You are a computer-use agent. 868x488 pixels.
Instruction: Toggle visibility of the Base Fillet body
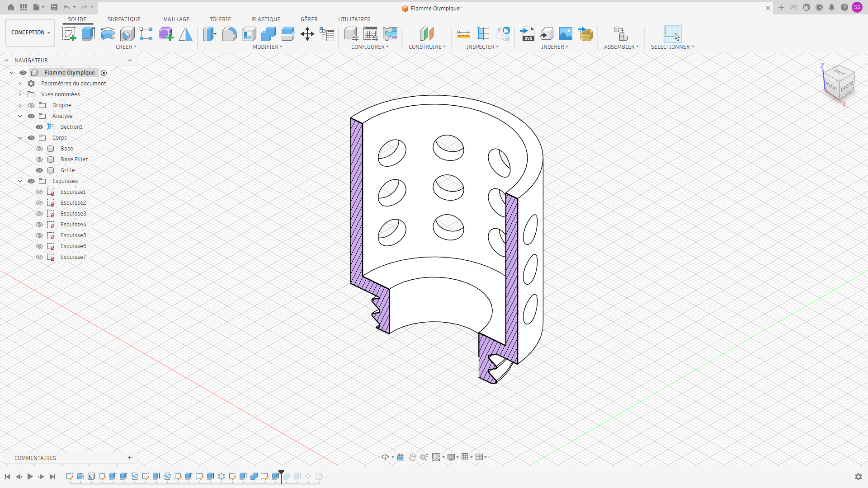(x=39, y=160)
